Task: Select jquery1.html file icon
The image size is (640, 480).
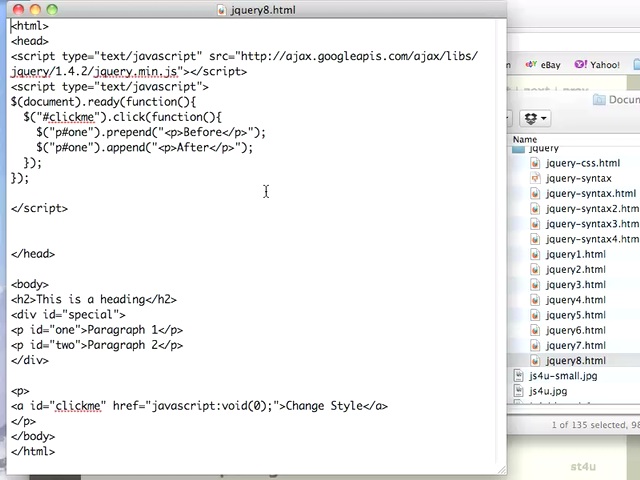Action: [x=535, y=254]
